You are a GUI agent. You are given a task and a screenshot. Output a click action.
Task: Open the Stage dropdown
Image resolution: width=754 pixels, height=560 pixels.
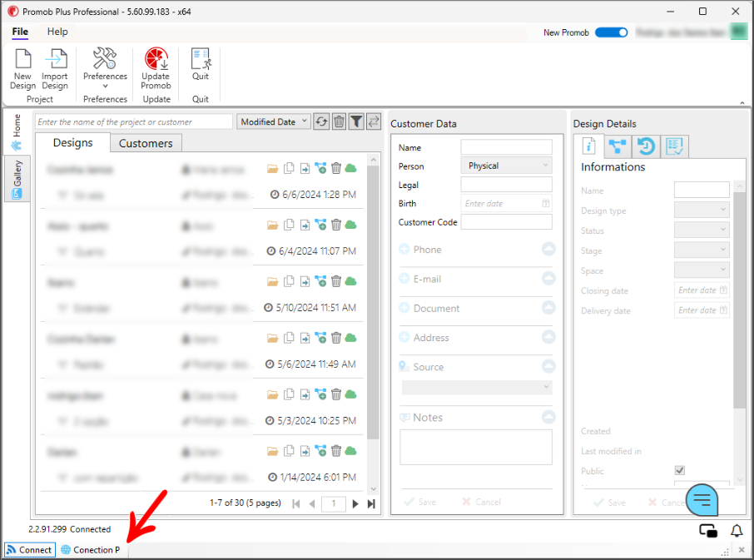[702, 250]
